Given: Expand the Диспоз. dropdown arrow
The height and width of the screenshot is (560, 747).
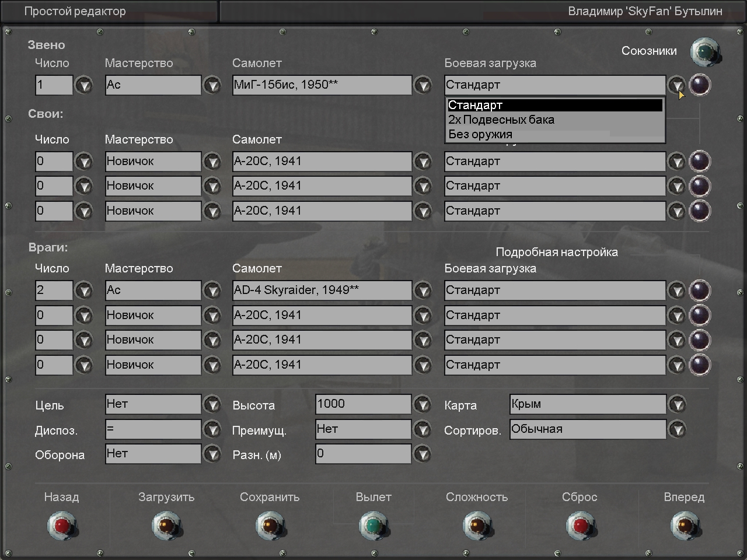Looking at the screenshot, I should tap(212, 429).
